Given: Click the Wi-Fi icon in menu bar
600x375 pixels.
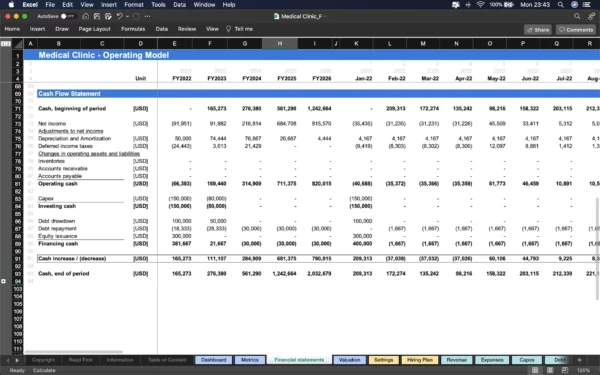Looking at the screenshot, I should click(x=481, y=5).
